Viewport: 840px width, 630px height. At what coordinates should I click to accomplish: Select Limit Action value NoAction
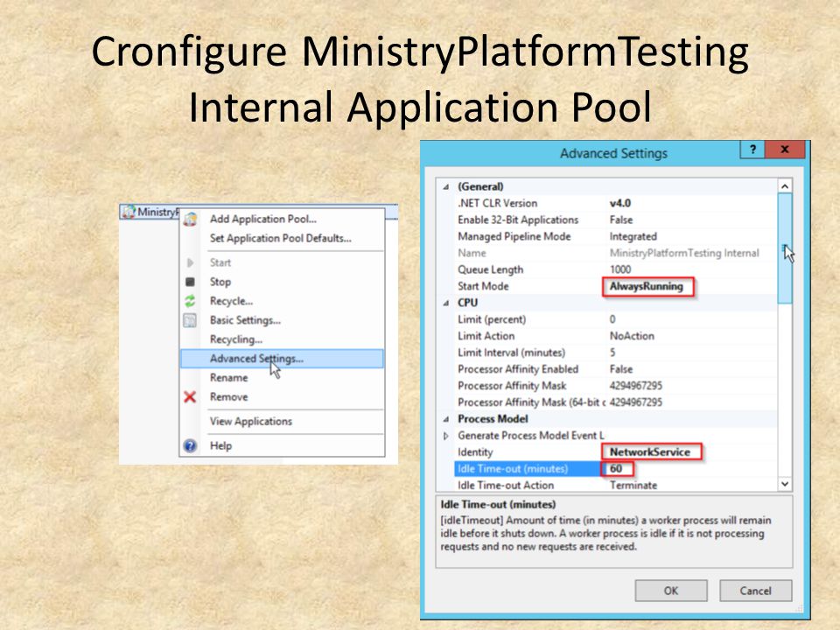click(x=632, y=336)
